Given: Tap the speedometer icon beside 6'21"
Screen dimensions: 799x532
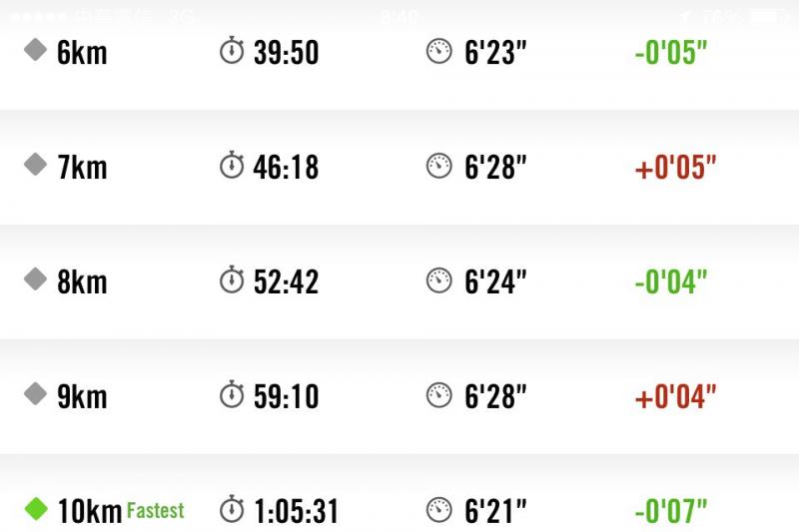Looking at the screenshot, I should coord(438,510).
